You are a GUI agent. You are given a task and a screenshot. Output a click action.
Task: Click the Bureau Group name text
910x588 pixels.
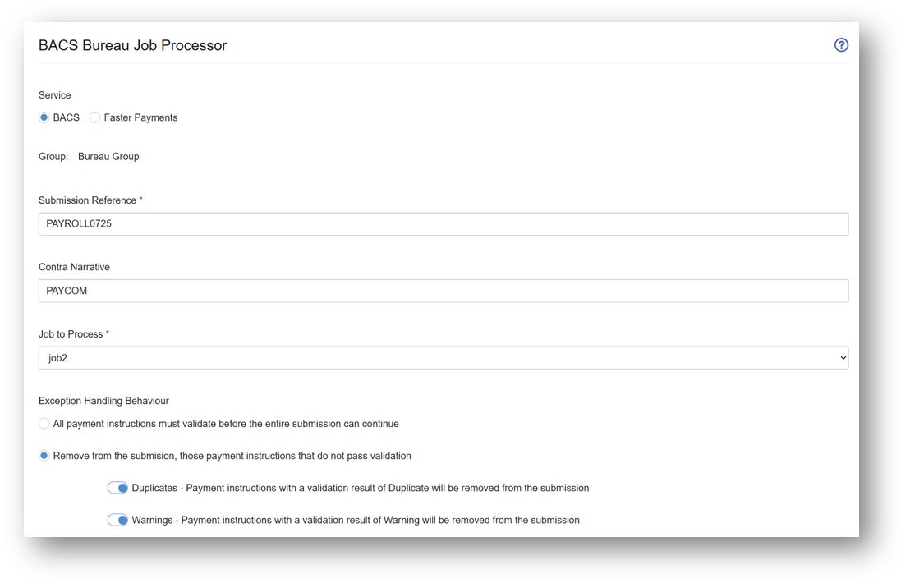tap(108, 157)
